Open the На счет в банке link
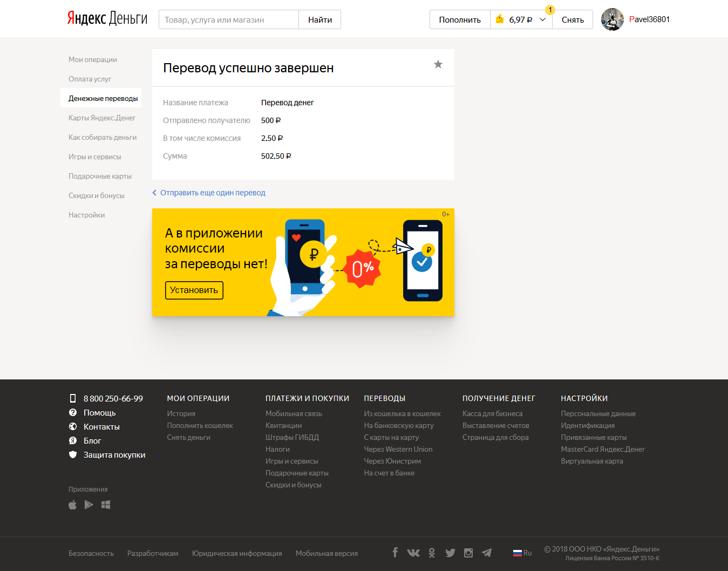728x571 pixels. coord(389,473)
